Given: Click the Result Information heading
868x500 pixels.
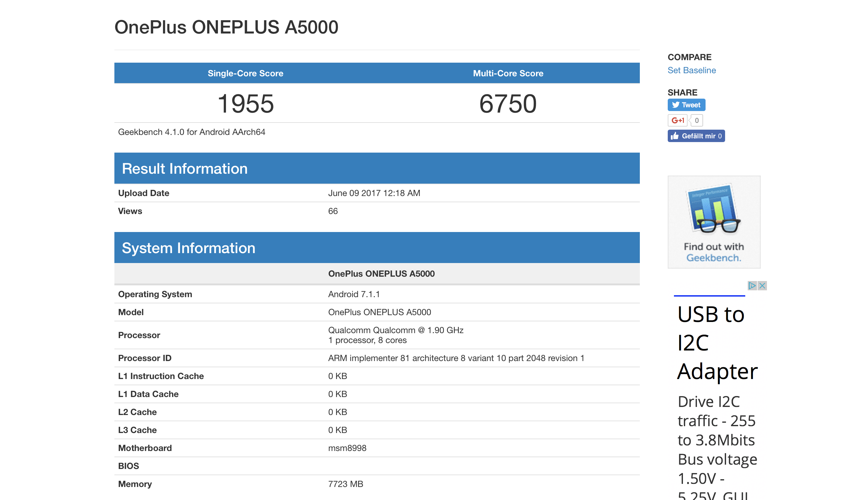Looking at the screenshot, I should tap(185, 169).
